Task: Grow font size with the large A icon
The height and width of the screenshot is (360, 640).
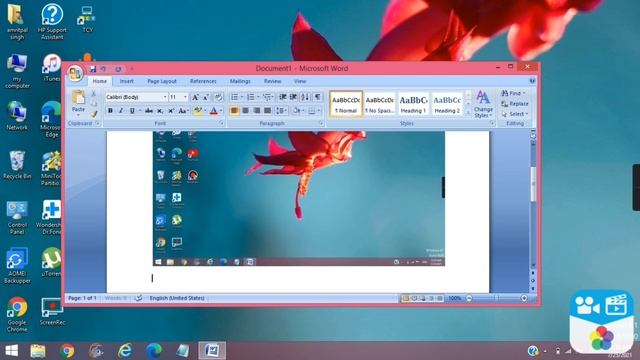Action: [196, 97]
